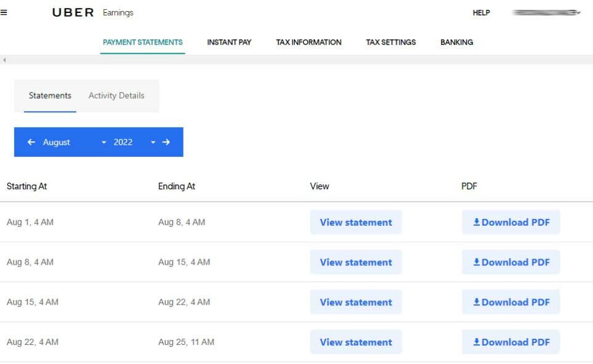Open the hamburger menu
The image size is (593, 364).
coord(5,12)
